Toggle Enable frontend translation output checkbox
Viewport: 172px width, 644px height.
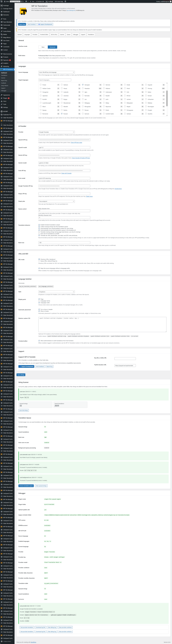(x=39, y=225)
